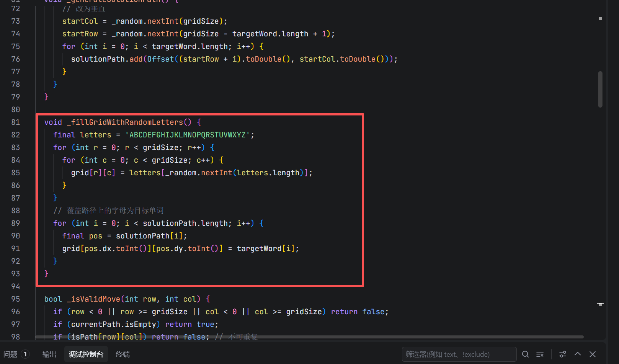Click line number 95 in gutter
The height and width of the screenshot is (364, 619).
[16, 299]
